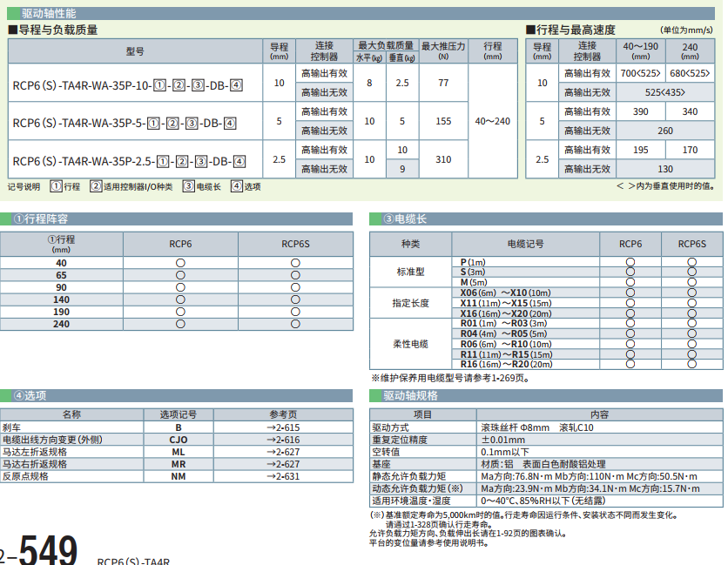Click the (单位为mm/s) unit note

tap(686, 30)
